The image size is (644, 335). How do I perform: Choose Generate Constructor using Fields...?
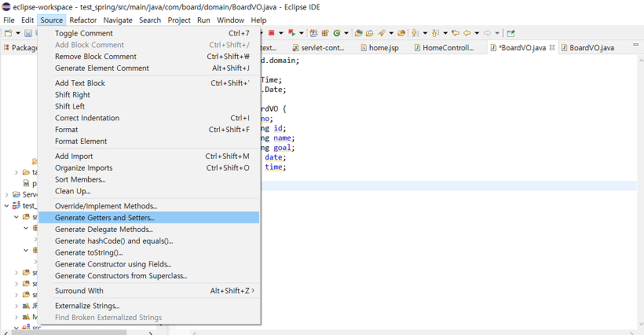pos(149,264)
